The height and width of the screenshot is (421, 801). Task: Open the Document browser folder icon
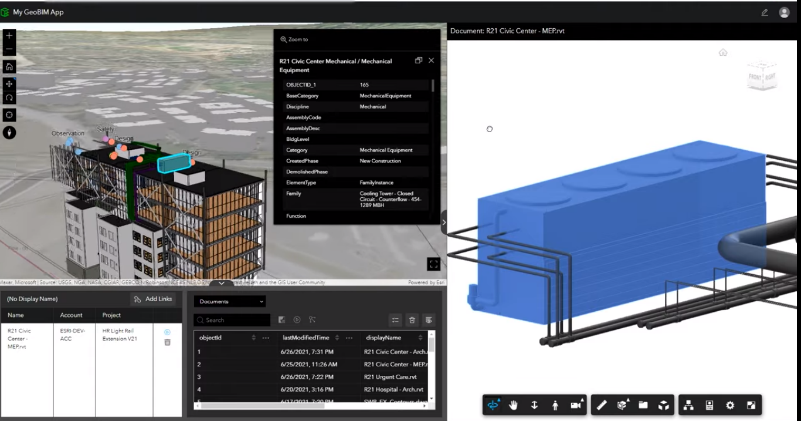643,405
